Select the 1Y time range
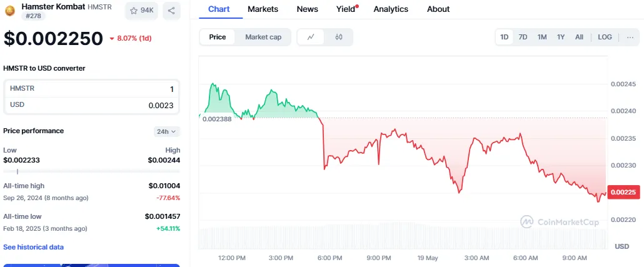 (561, 37)
